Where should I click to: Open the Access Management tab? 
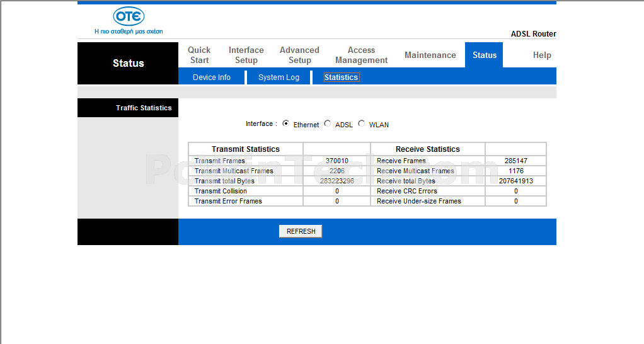(x=361, y=55)
